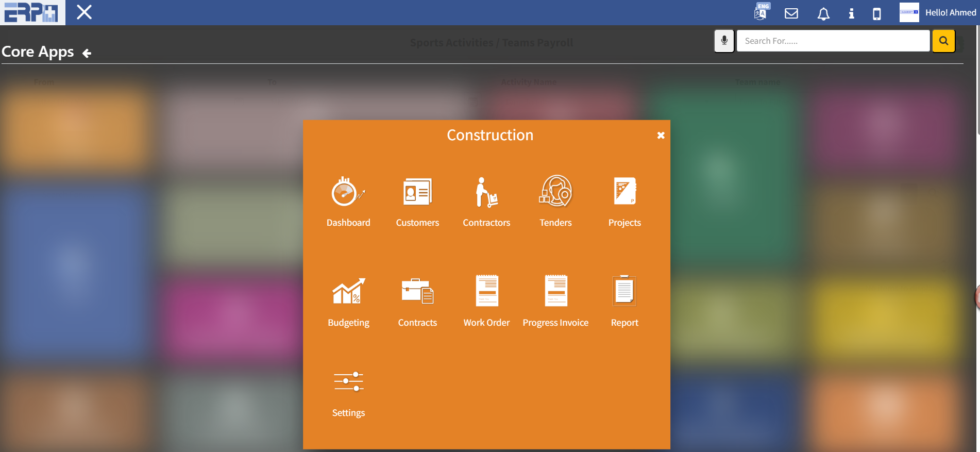Open the Projects icon

(624, 192)
